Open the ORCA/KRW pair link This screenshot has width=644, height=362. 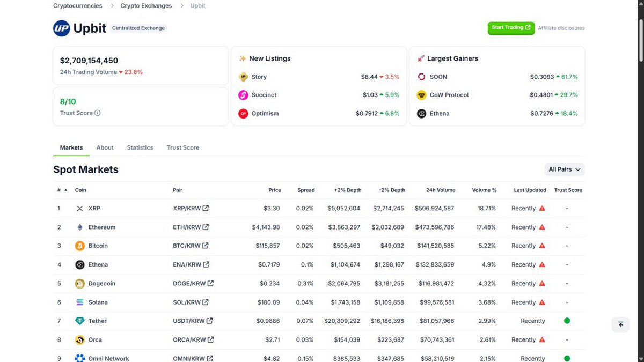(193, 340)
